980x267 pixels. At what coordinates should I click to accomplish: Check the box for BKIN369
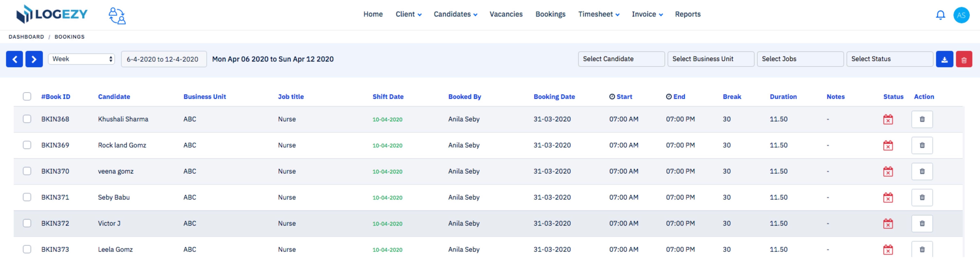(x=27, y=145)
